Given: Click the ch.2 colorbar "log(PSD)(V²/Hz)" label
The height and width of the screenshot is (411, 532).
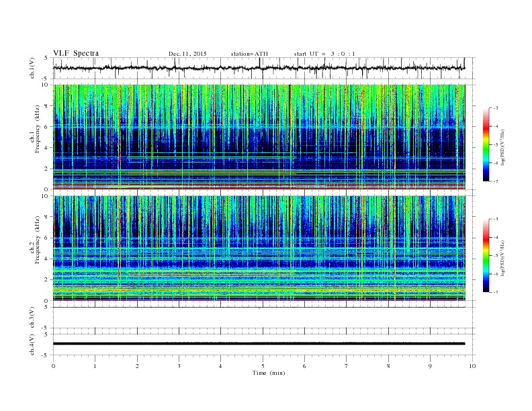Looking at the screenshot, I should tap(503, 258).
